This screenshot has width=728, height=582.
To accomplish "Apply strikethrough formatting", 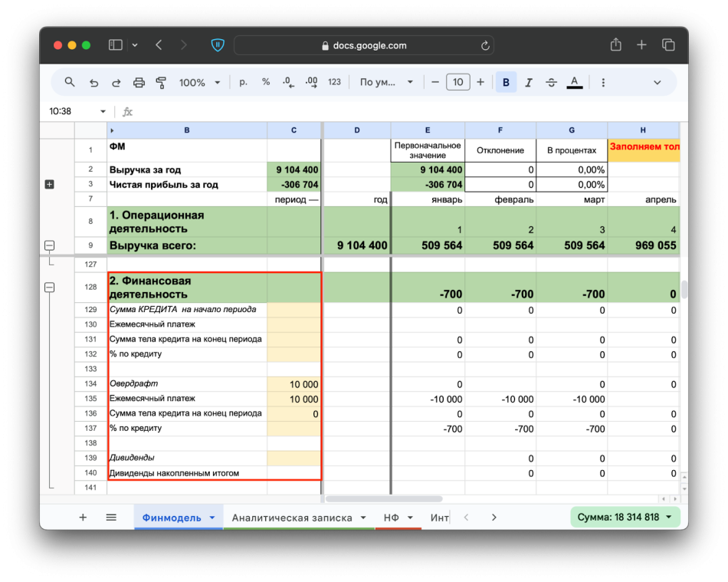I will click(551, 82).
